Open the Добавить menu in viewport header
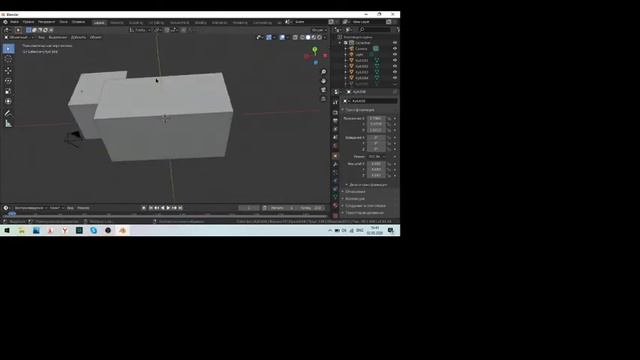640x360 pixels. (x=78, y=37)
